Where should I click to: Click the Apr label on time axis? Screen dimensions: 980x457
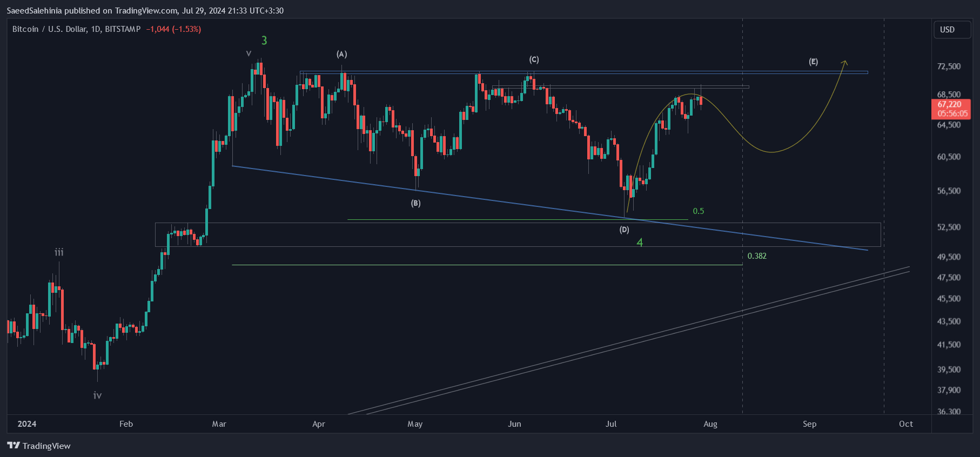[319, 424]
